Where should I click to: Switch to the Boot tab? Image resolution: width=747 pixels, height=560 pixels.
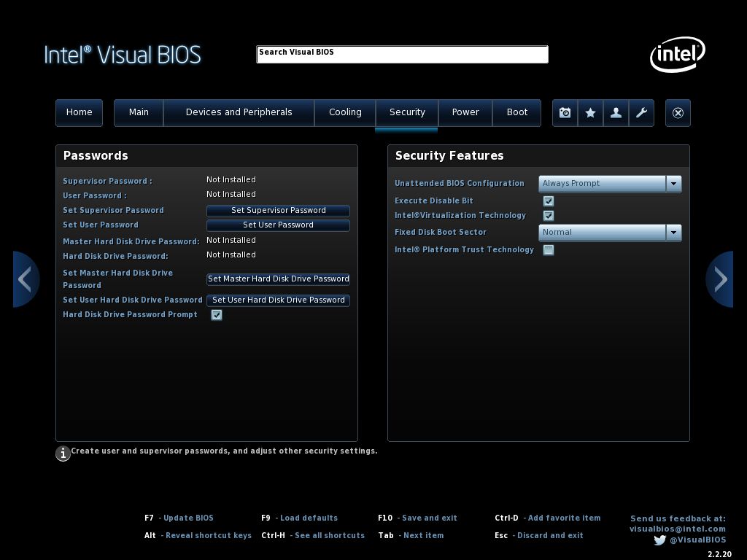517,113
